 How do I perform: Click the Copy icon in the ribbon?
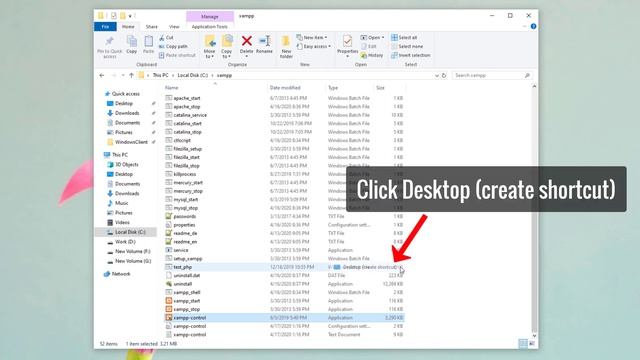[131, 41]
